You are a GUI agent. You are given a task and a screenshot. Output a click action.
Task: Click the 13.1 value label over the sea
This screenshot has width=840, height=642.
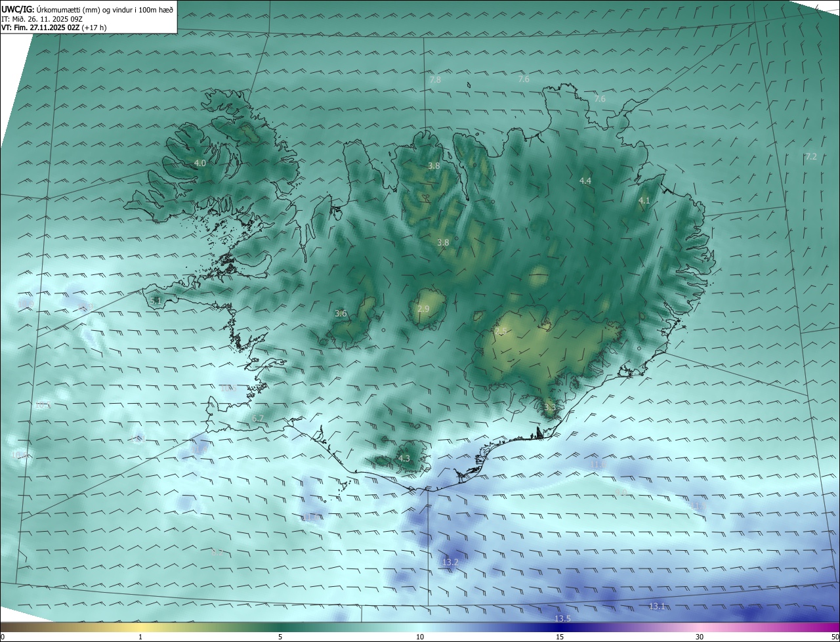point(657,607)
